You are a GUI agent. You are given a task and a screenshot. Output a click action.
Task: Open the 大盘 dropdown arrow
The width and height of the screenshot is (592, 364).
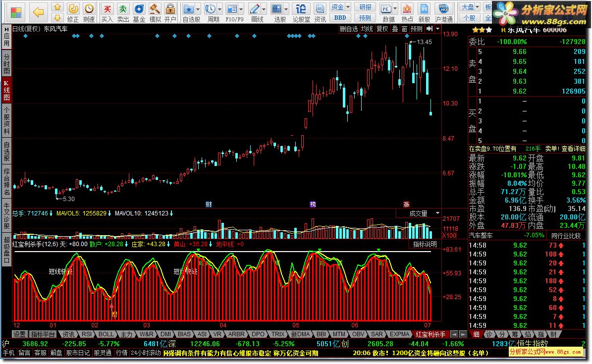(x=477, y=7)
